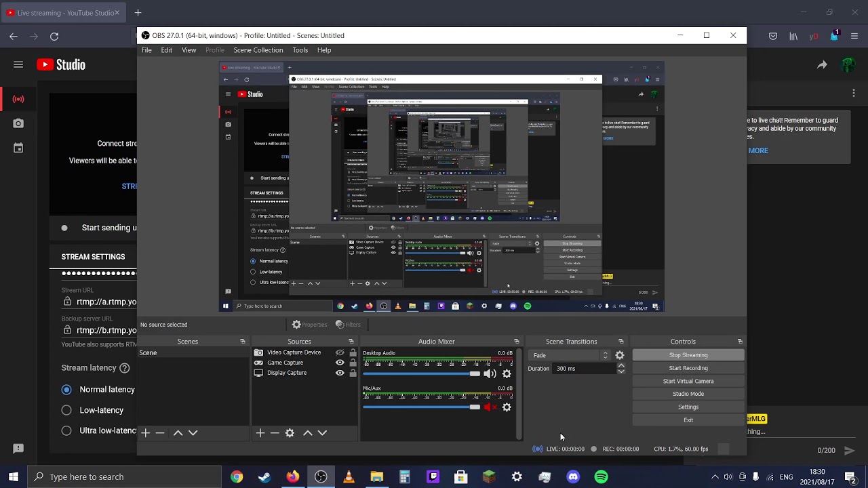Viewport: 868px width, 488px height.
Task: Open the OBS Help menu
Action: click(324, 50)
